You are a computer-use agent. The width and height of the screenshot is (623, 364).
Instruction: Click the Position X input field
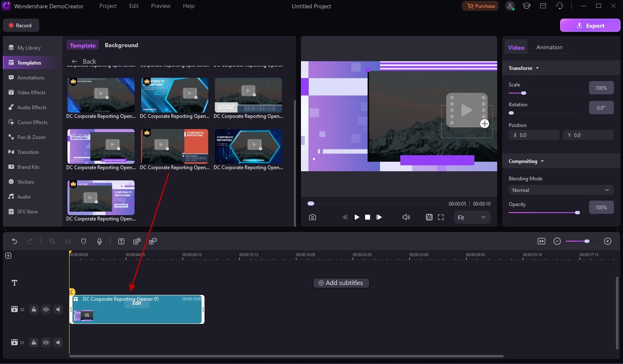534,135
